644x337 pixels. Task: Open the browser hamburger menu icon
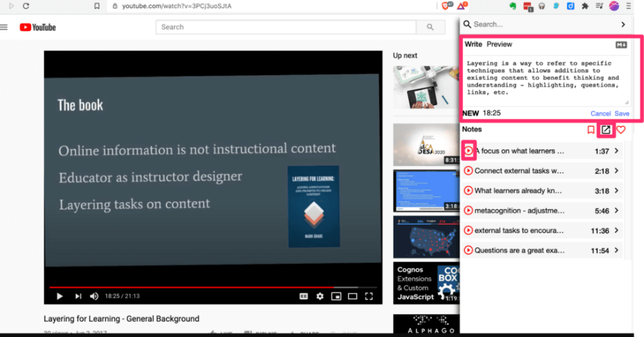[x=628, y=6]
